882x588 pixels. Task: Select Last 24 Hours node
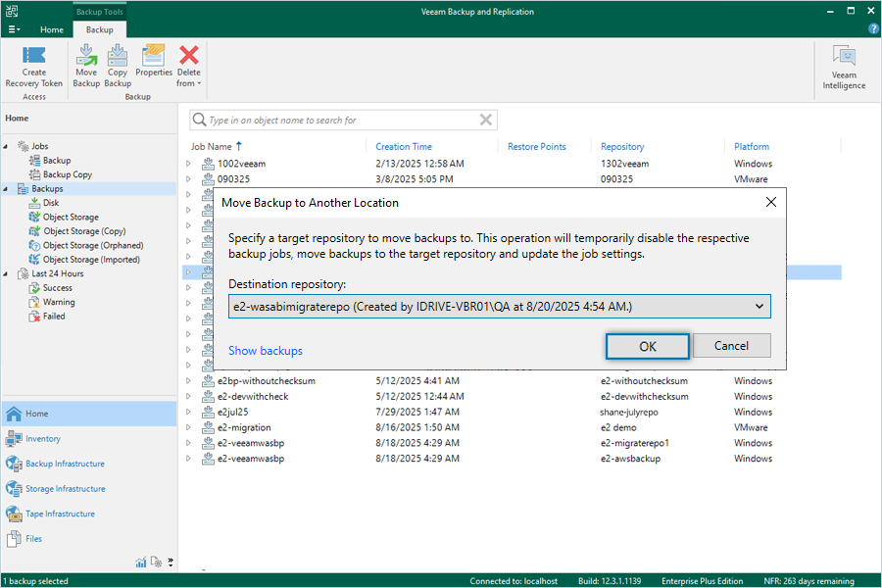(58, 273)
